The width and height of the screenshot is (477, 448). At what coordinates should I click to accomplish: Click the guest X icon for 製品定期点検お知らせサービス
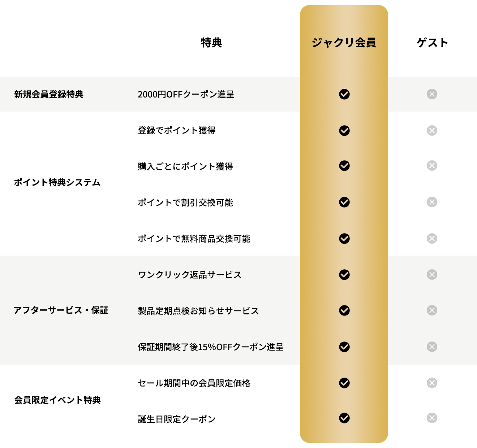432,310
